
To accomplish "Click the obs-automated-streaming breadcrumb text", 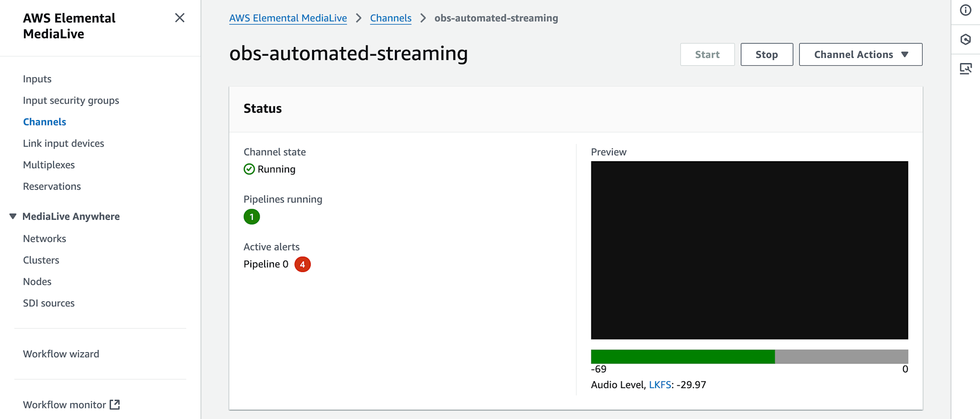I will [496, 18].
